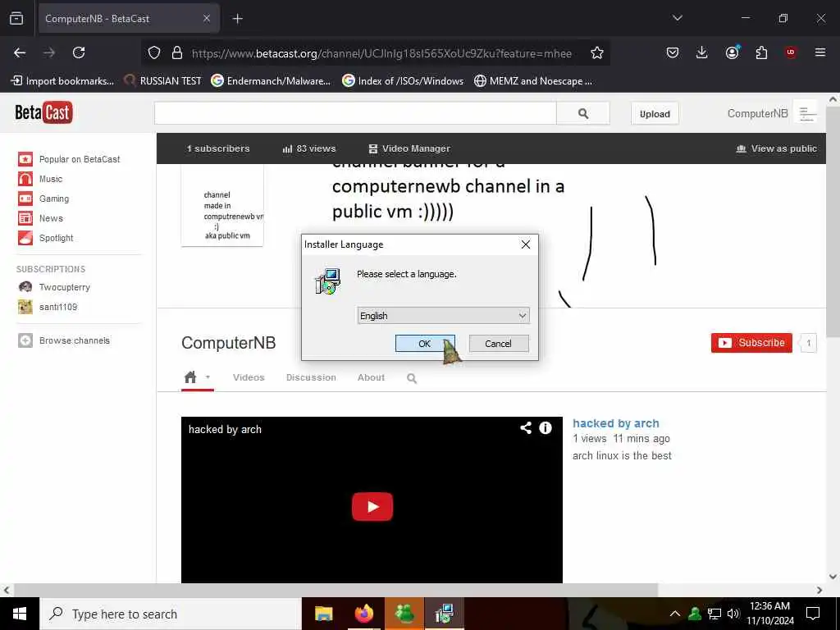Open Firefox hamburger menu
The width and height of the screenshot is (840, 630).
point(819,52)
